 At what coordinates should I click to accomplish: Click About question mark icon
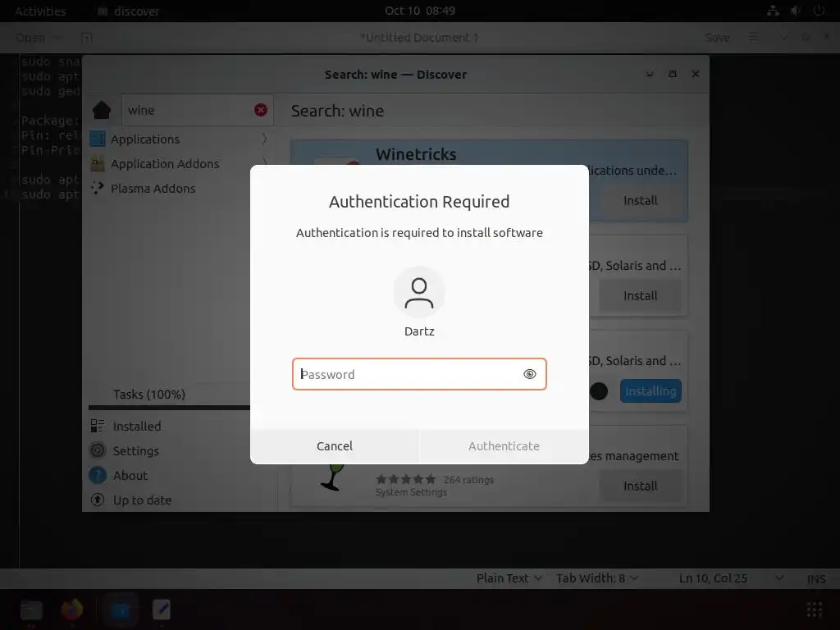tap(98, 475)
